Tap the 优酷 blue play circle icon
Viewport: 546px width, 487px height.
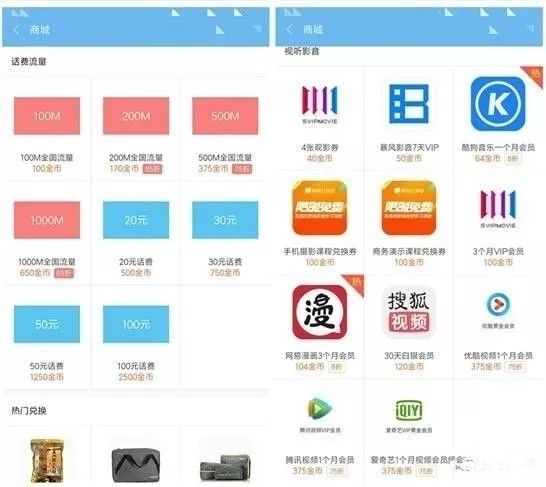(498, 304)
